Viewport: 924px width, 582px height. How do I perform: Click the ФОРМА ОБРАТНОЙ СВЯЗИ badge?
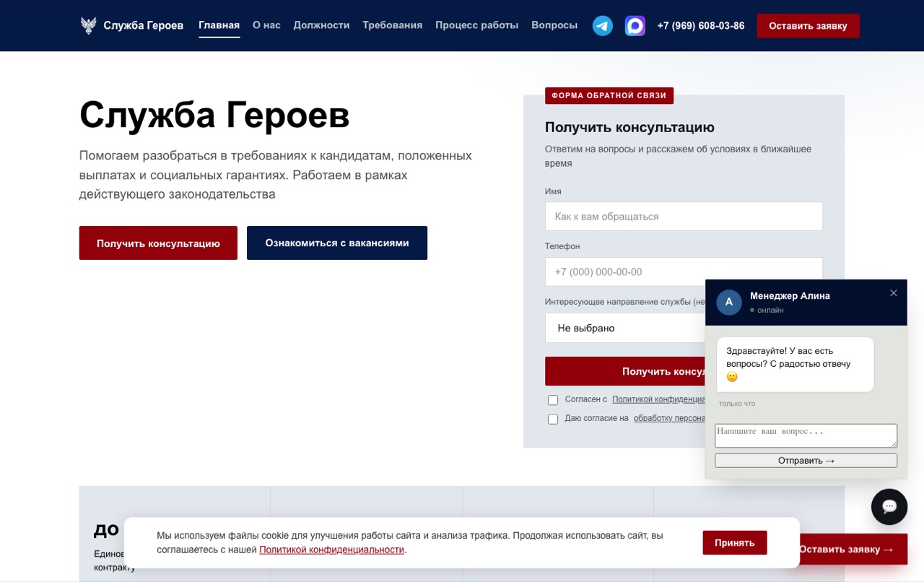tap(609, 95)
